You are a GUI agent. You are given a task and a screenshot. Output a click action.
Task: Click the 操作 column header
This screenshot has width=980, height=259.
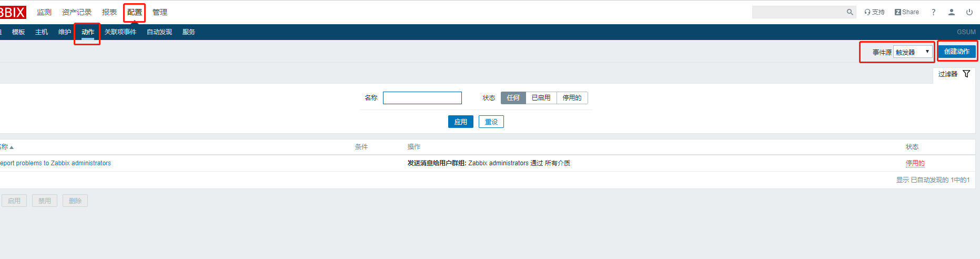[x=414, y=147]
